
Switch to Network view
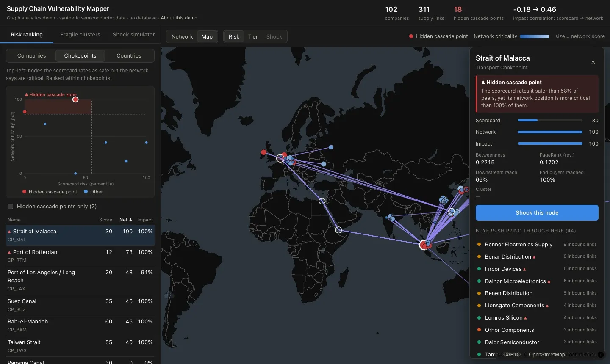pos(182,37)
